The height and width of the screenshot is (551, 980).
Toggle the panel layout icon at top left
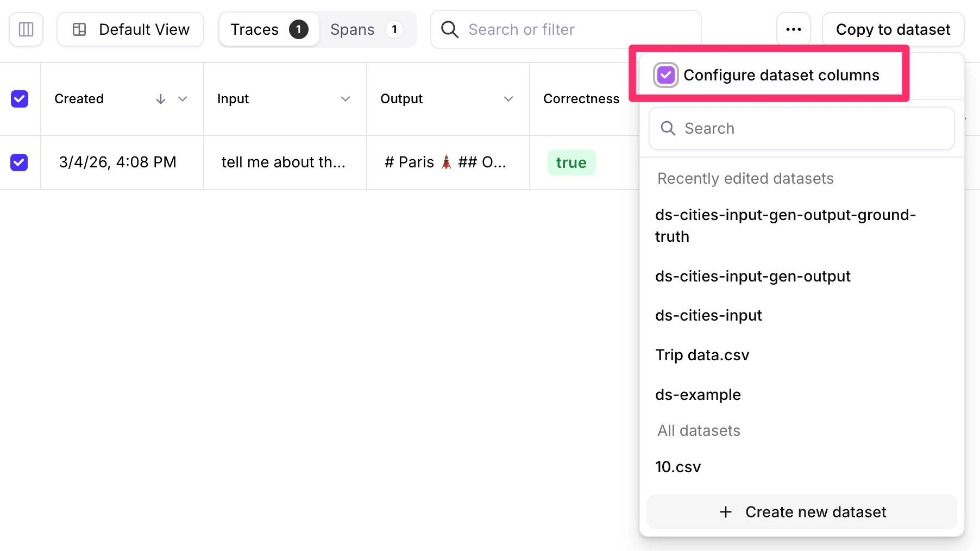26,29
